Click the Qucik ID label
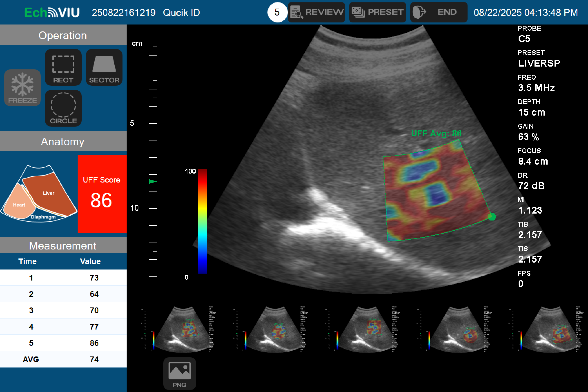This screenshot has width=588, height=392. 181,12
